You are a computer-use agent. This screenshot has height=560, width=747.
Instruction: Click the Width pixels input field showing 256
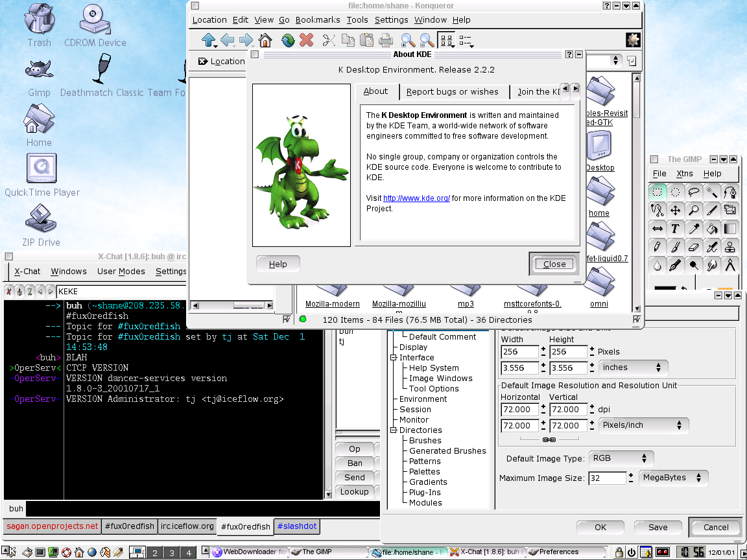click(519, 351)
